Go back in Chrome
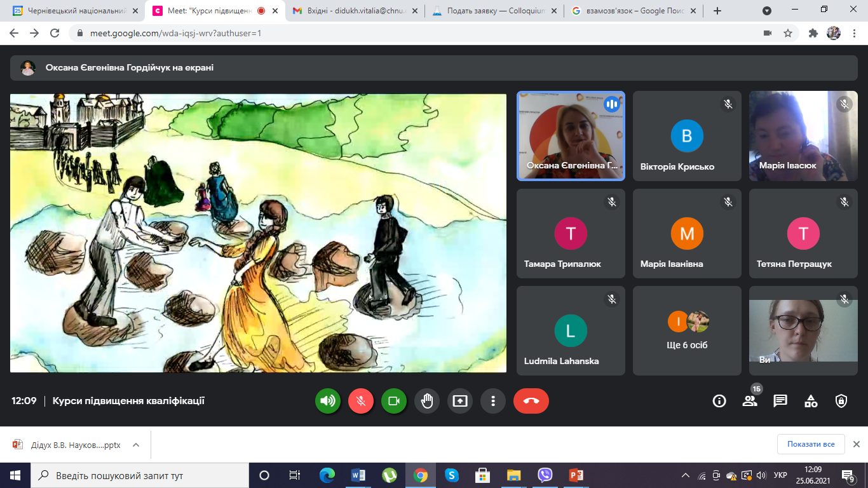 click(x=14, y=33)
